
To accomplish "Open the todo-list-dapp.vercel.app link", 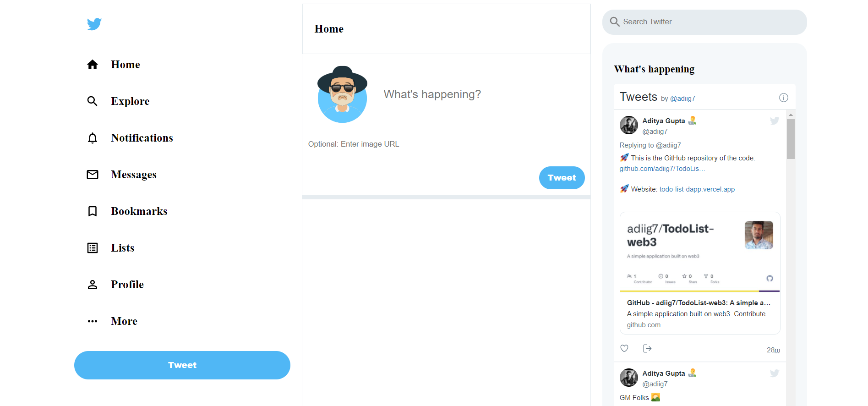I will [697, 189].
